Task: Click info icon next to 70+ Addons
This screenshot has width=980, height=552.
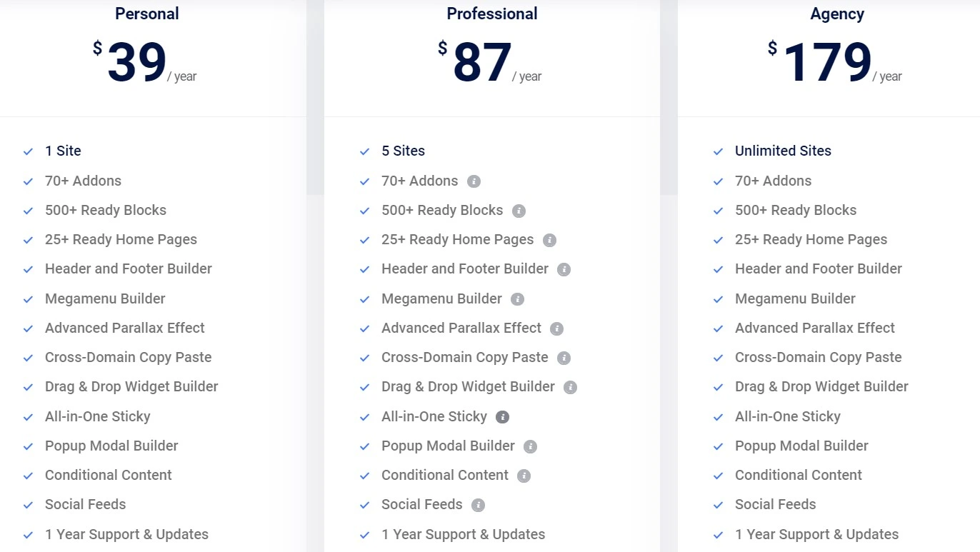Action: (474, 181)
